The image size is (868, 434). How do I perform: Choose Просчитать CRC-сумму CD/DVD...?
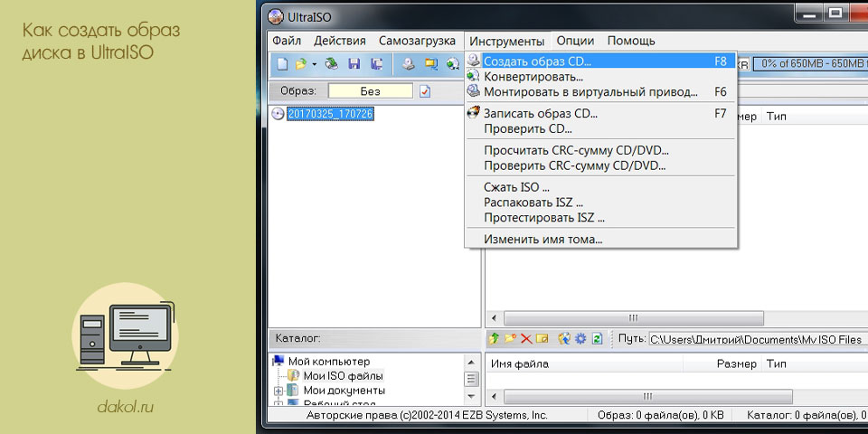[600, 151]
